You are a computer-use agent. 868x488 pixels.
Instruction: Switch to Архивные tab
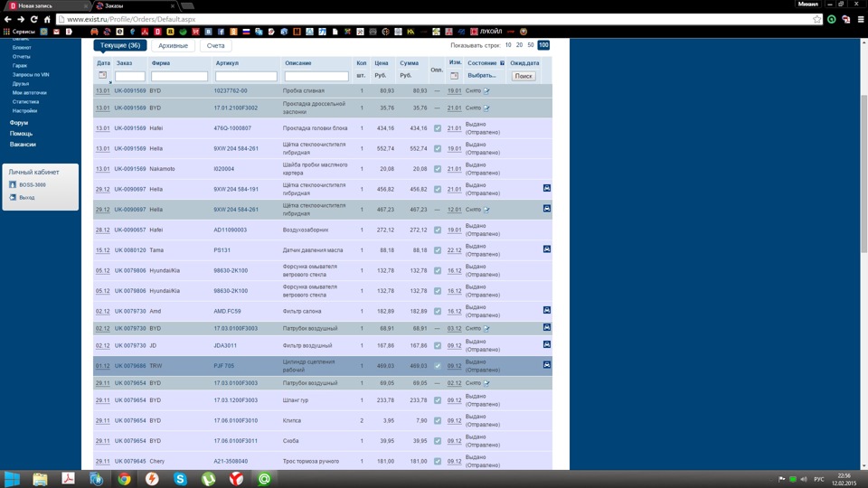coord(173,45)
